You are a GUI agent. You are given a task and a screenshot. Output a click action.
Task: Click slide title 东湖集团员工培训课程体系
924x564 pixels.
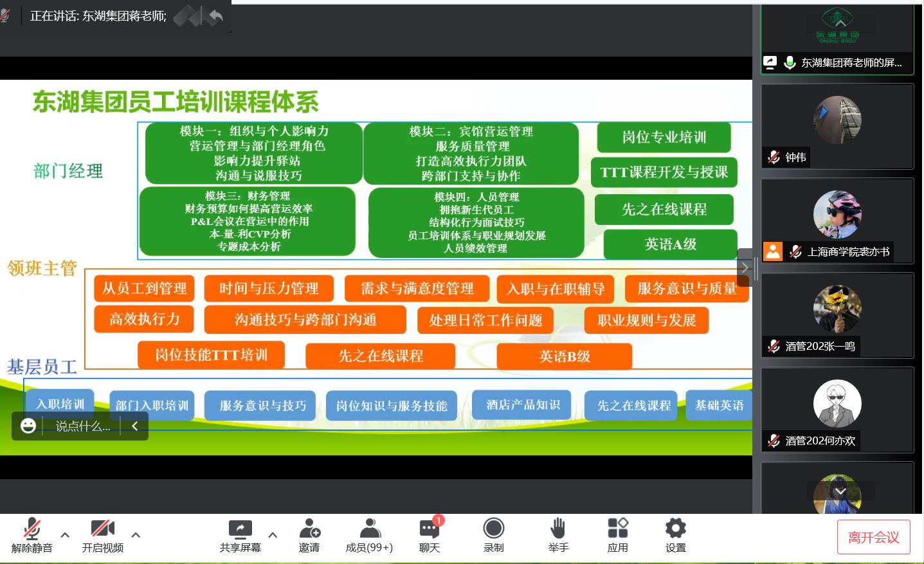coord(176,102)
